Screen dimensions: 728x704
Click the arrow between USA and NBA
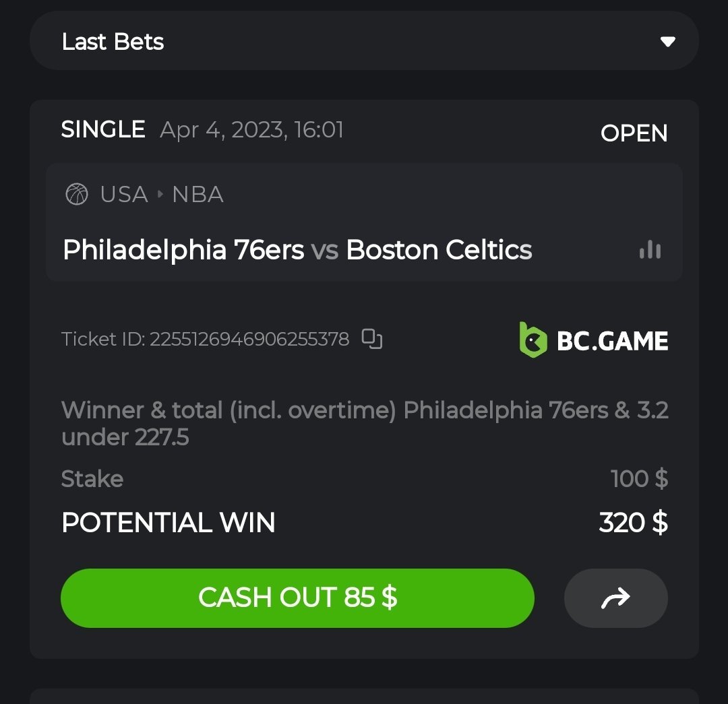[x=160, y=195]
